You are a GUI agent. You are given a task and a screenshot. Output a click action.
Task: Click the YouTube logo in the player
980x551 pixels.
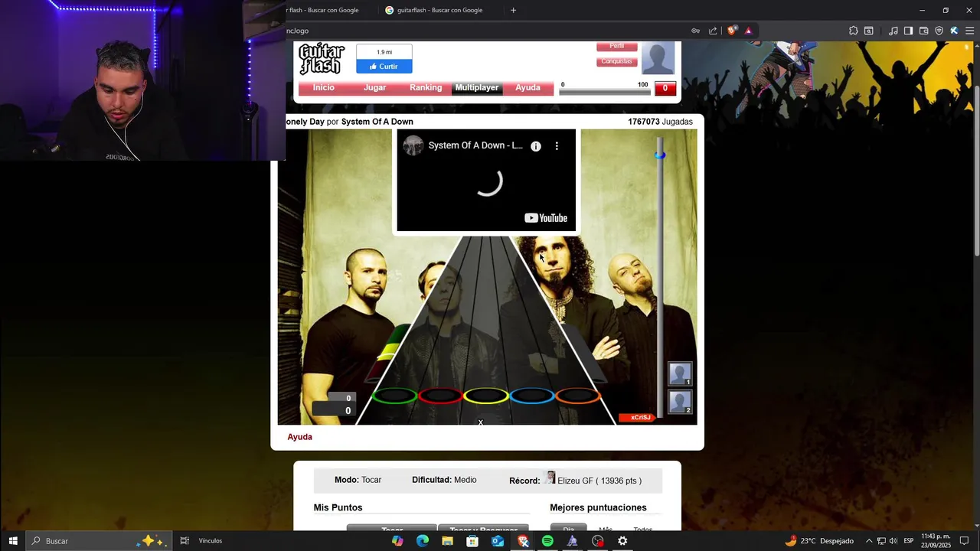pyautogui.click(x=546, y=218)
